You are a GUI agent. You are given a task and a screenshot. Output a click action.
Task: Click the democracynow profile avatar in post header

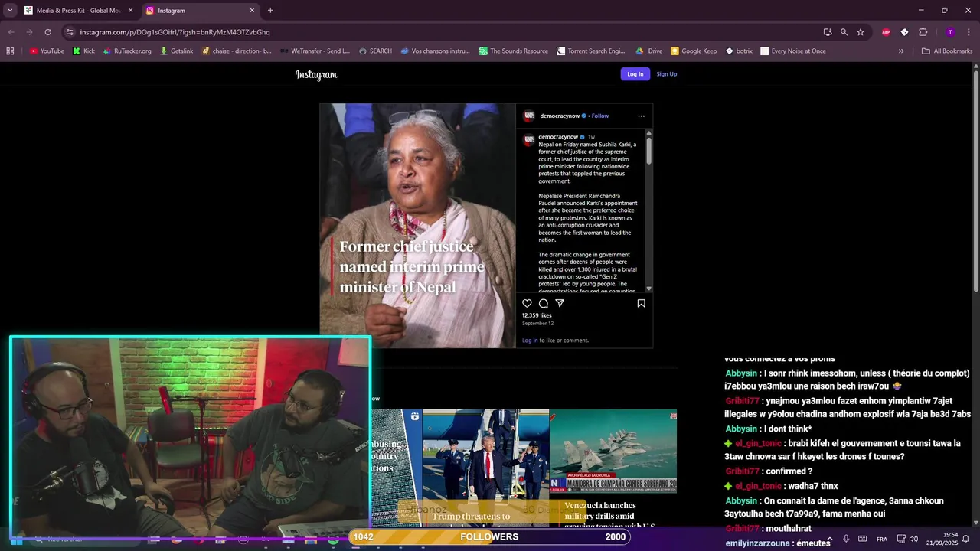[x=528, y=116]
